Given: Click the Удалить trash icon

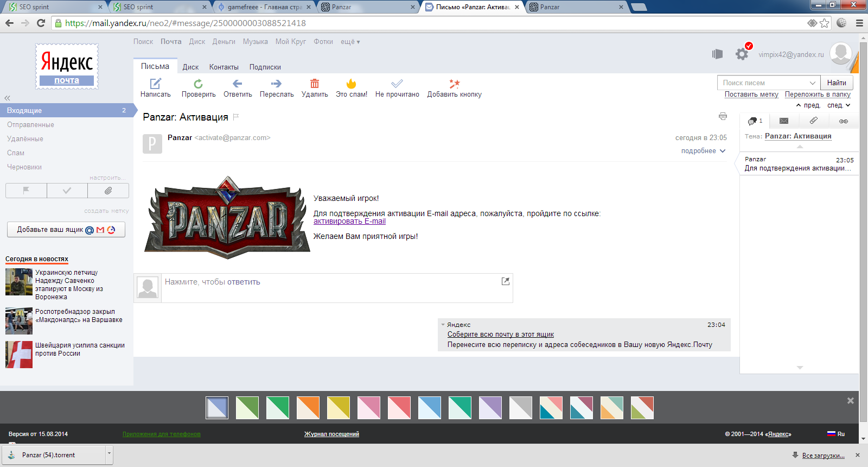Looking at the screenshot, I should click(315, 84).
